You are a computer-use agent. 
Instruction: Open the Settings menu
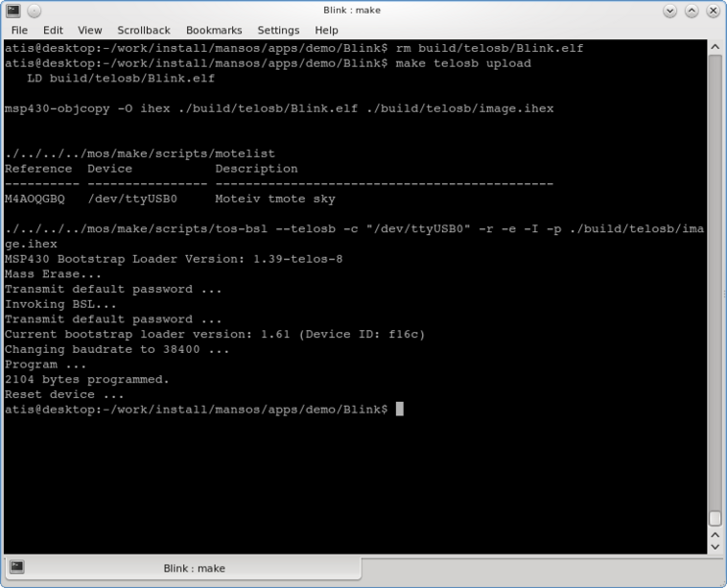click(x=278, y=30)
